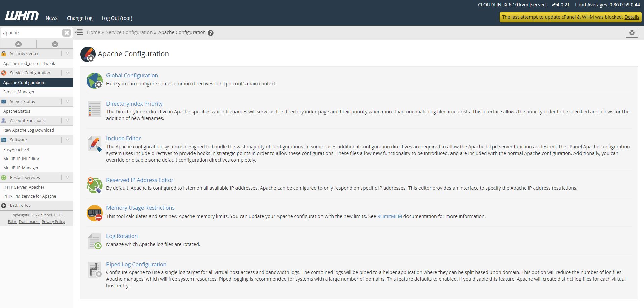Select Apache Status in sidebar
644x308 pixels.
[x=17, y=111]
